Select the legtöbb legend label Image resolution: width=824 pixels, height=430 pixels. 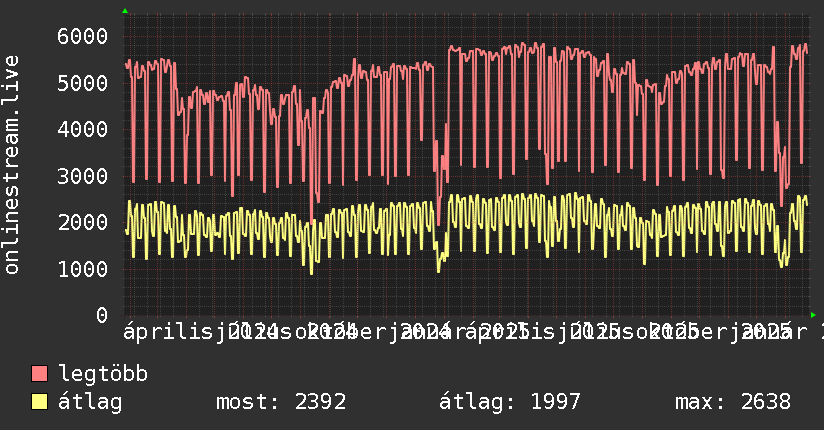pyautogui.click(x=103, y=373)
